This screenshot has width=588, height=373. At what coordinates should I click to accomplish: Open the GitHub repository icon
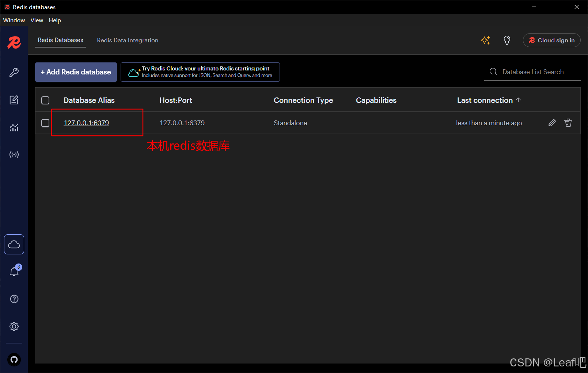(x=14, y=360)
